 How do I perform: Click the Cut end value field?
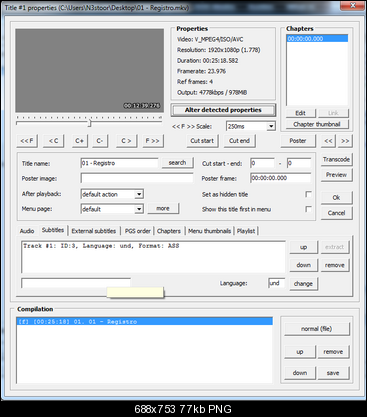(x=299, y=163)
